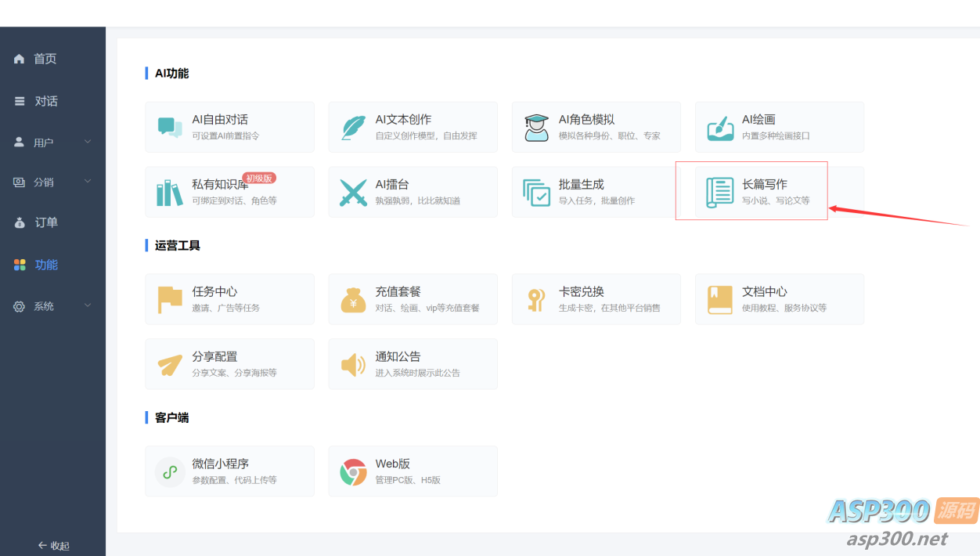Click the colorful grid icon beside 功能

pyautogui.click(x=20, y=265)
